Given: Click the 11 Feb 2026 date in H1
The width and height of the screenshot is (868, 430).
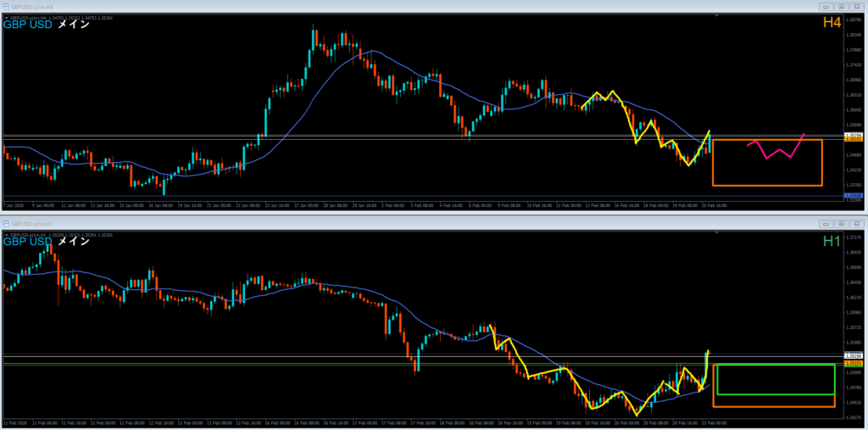Looking at the screenshot, I should [x=14, y=423].
